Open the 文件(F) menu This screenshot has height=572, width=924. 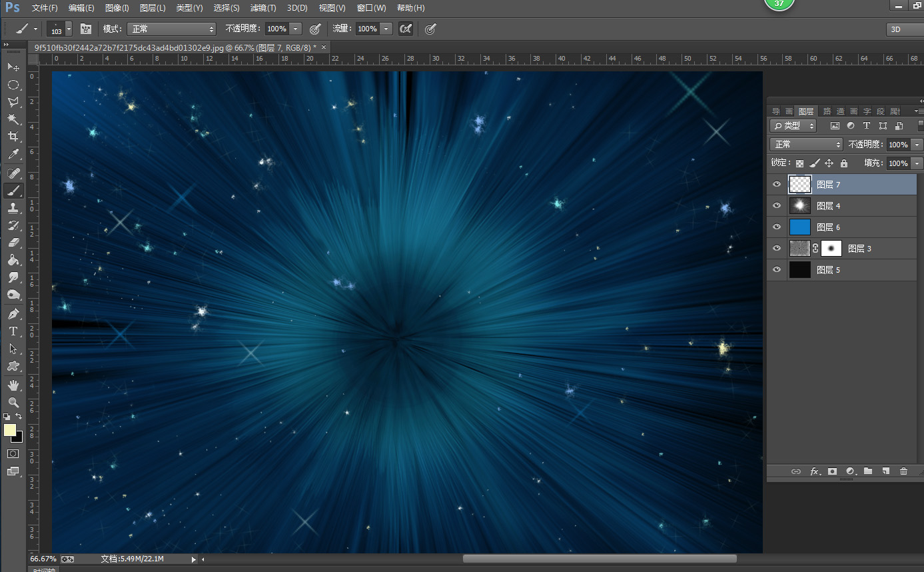point(45,8)
